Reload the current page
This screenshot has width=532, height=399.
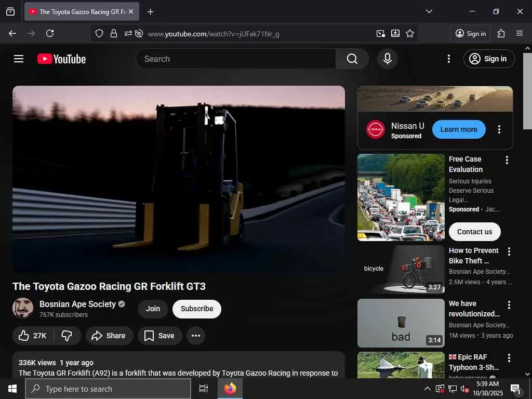click(50, 33)
